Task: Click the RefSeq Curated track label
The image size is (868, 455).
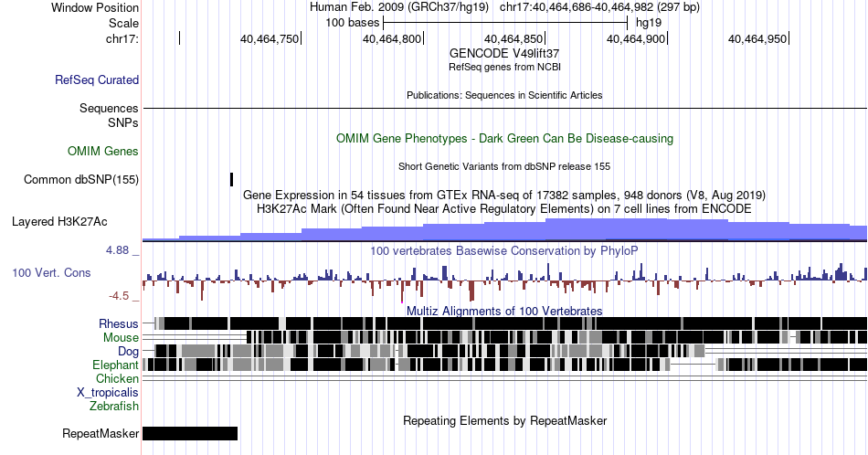Action: click(97, 79)
